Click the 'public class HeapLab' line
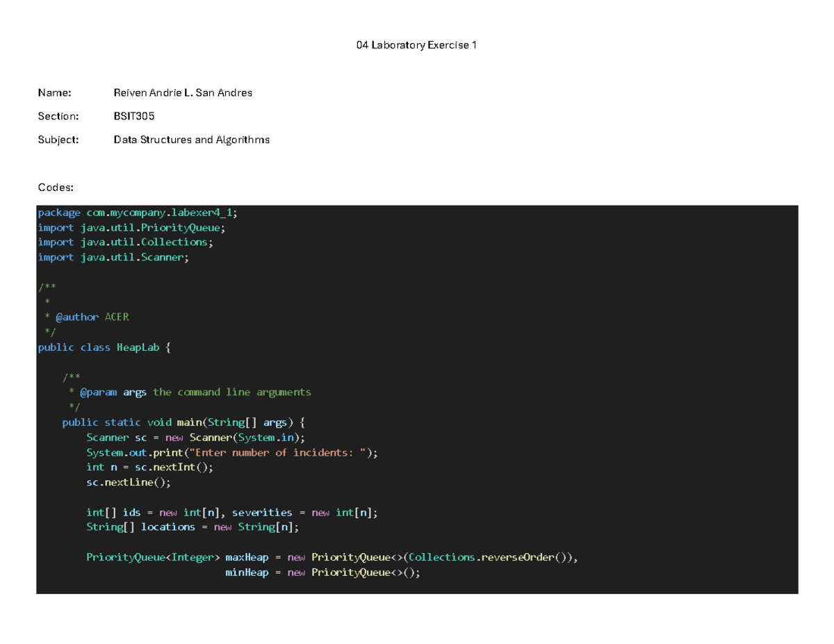The height and width of the screenshot is (644, 834). pos(104,347)
